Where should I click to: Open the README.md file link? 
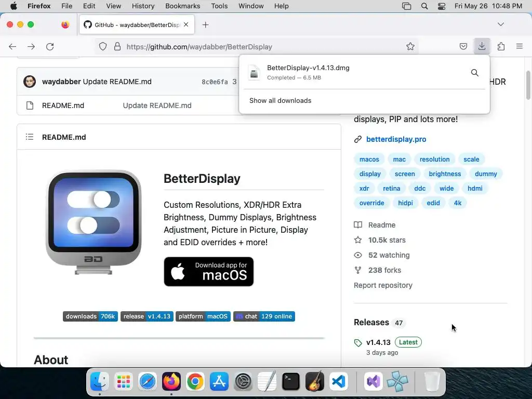(63, 105)
